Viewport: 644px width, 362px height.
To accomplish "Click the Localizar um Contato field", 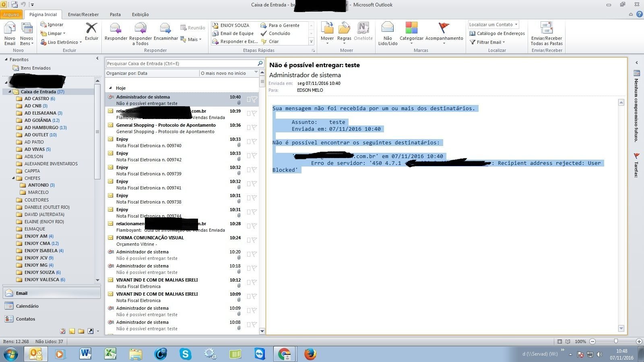I will [493, 25].
